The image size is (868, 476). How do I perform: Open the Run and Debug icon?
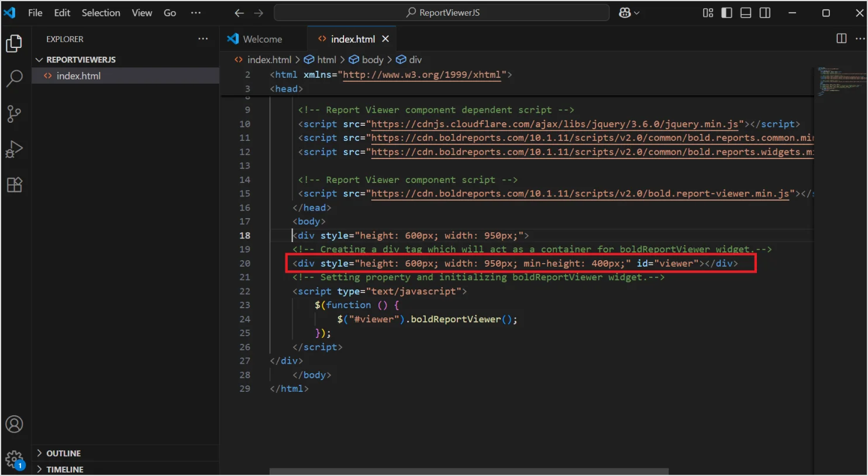point(15,149)
